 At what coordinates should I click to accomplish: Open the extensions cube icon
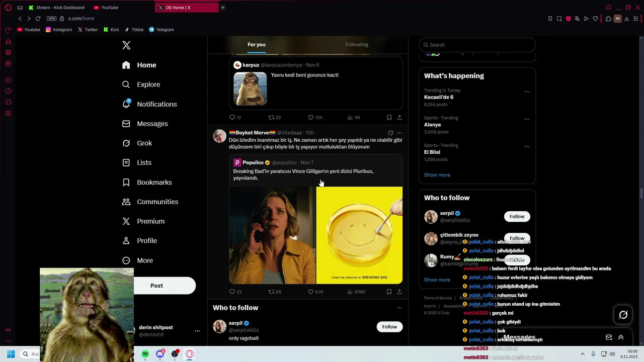[x=608, y=19]
